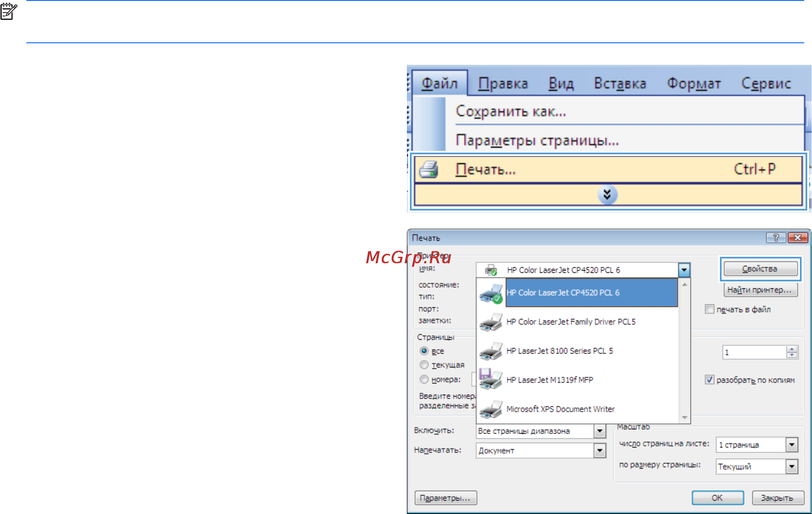
Task: Open the Напечатать dropdown
Action: [x=599, y=450]
